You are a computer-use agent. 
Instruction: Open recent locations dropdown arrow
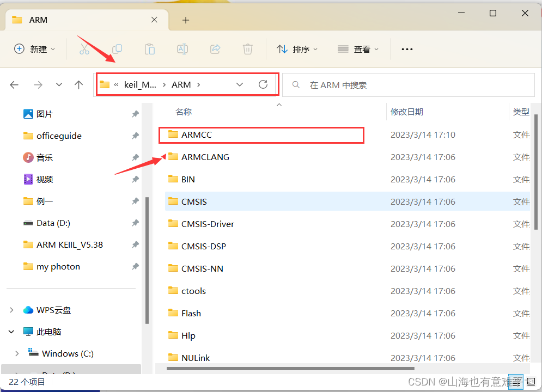tap(59, 84)
